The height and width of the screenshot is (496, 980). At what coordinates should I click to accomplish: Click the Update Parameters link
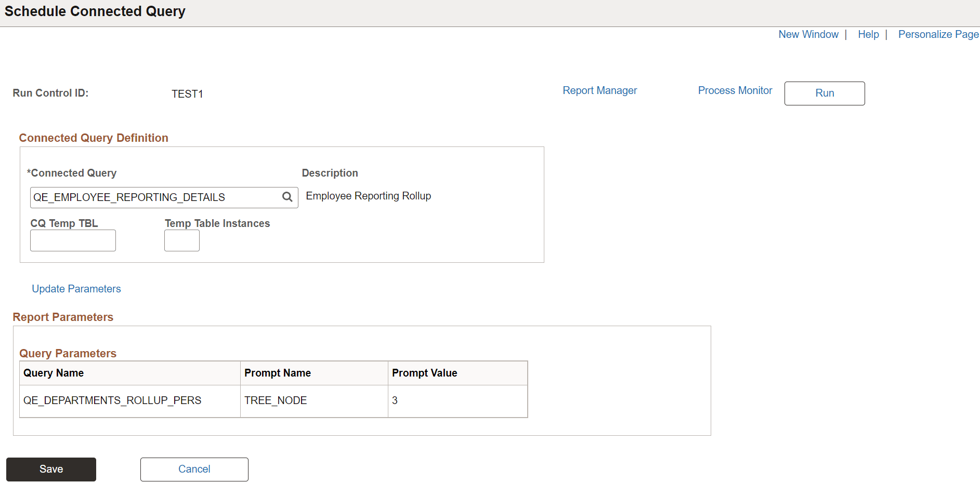76,288
